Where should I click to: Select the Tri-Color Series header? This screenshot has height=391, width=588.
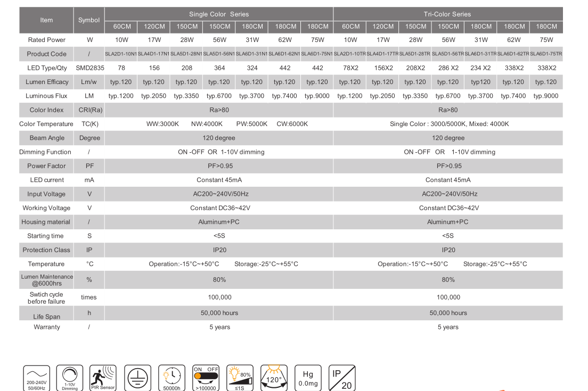pyautogui.click(x=447, y=14)
